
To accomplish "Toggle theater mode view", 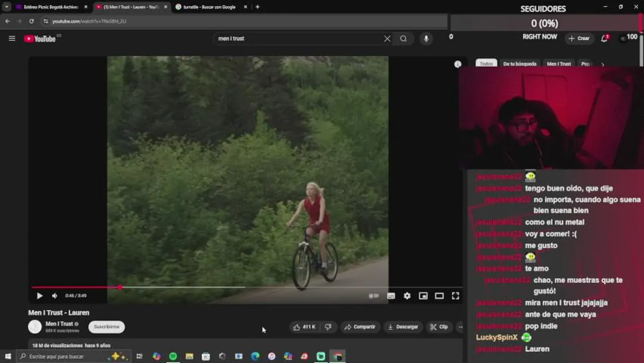I will pos(439,296).
